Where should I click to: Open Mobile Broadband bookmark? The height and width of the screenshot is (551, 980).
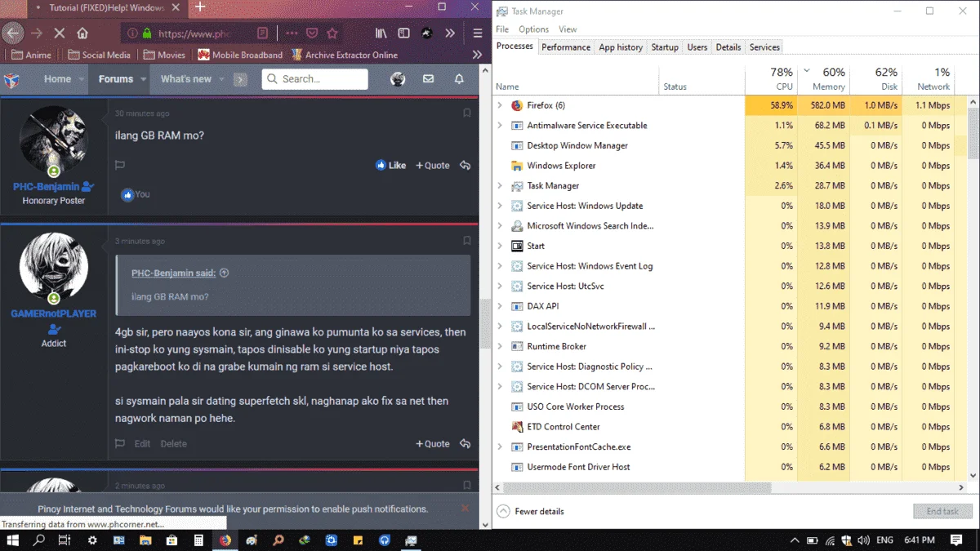240,55
